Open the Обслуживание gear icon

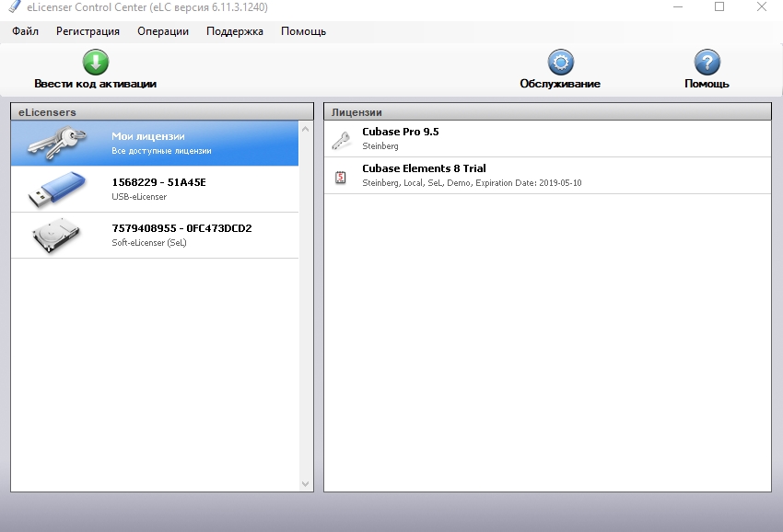pos(560,62)
